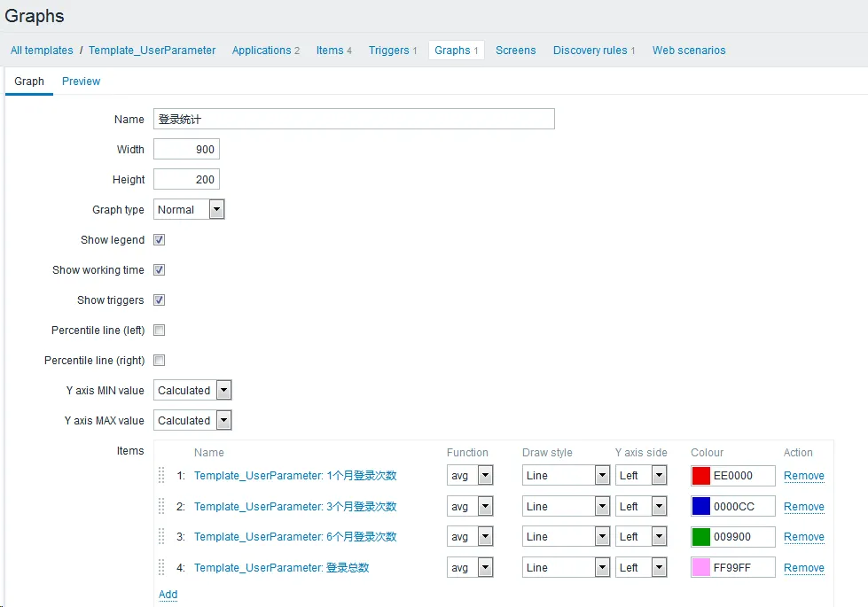Toggle the Show legend checkbox

(x=159, y=239)
